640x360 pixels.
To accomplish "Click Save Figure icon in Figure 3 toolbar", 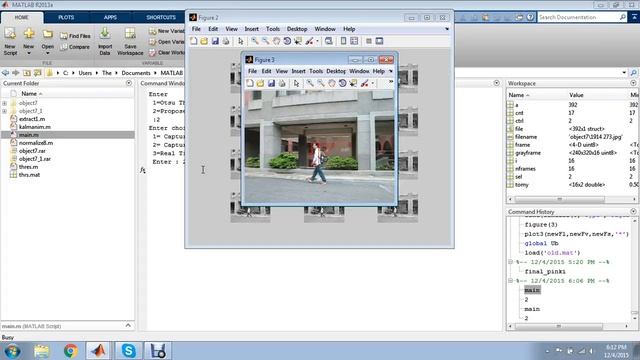I will pyautogui.click(x=271, y=83).
